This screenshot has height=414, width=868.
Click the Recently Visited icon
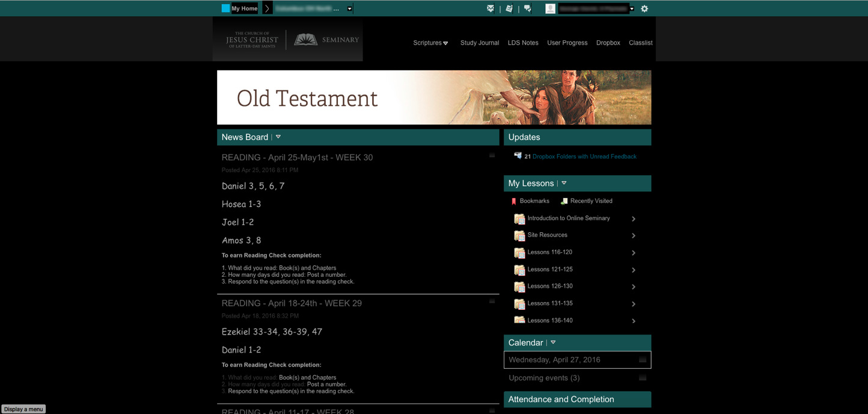(564, 202)
